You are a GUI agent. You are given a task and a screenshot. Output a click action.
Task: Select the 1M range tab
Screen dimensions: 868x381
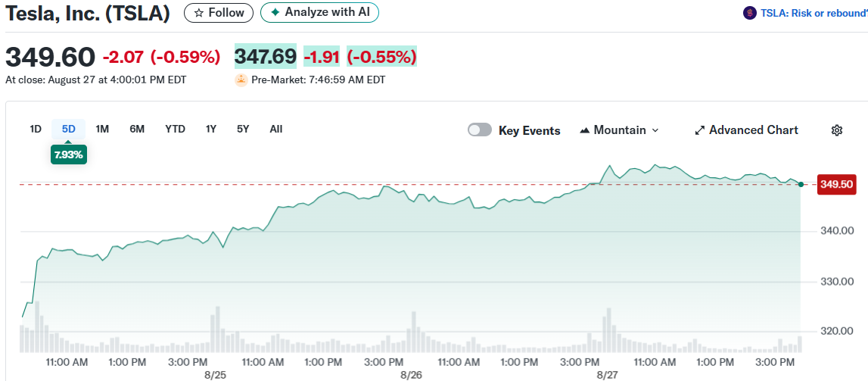pos(102,129)
